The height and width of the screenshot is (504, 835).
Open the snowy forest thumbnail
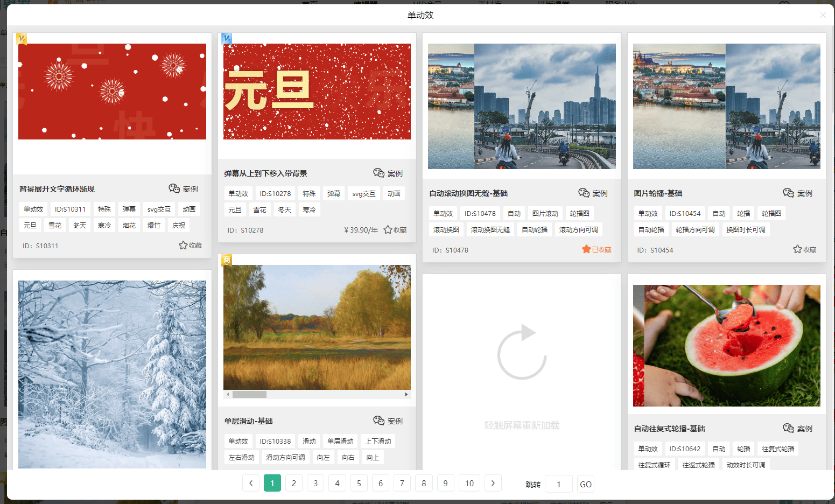tap(112, 374)
